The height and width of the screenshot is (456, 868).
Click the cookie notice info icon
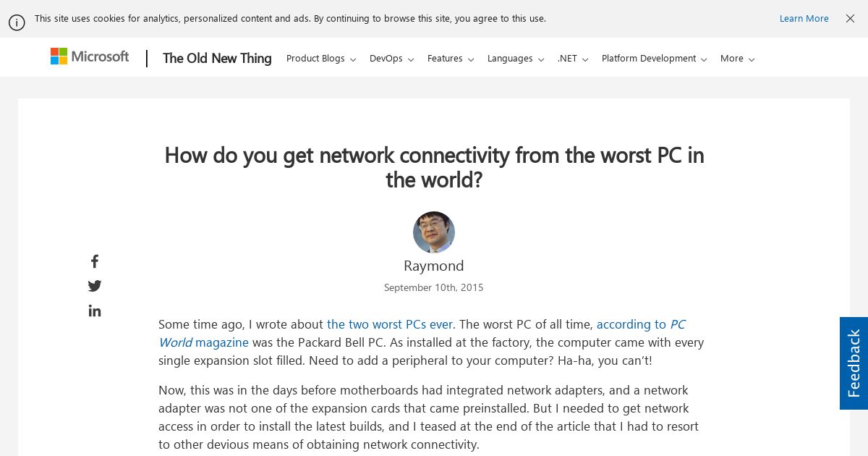coord(17,22)
